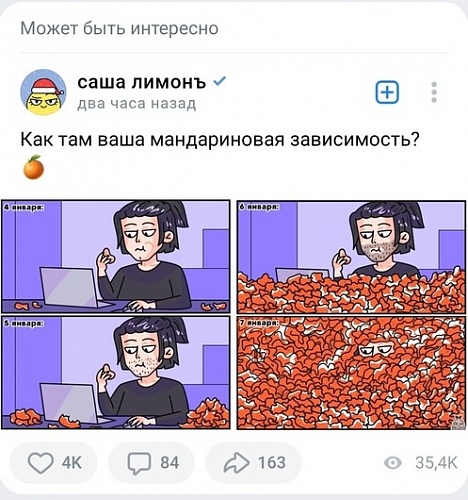Open саша лимонъ profile avatar
The width and height of the screenshot is (468, 500).
point(43,92)
